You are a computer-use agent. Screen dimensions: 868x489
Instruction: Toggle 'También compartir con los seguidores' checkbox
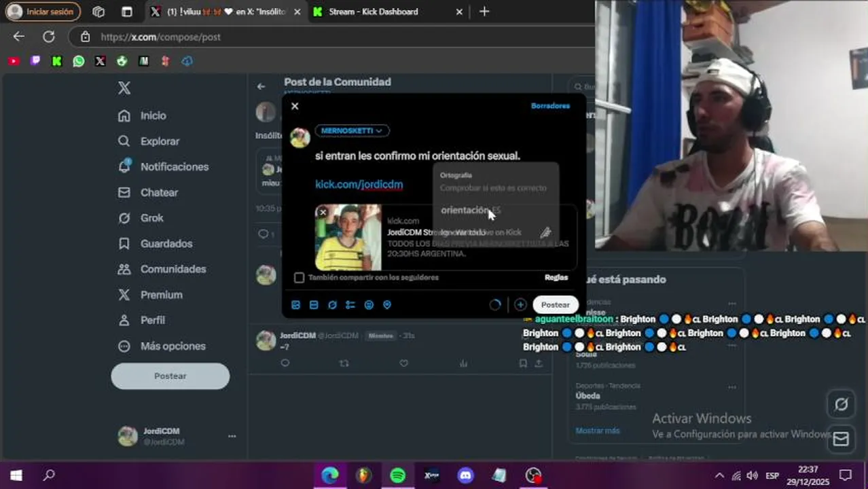coord(299,277)
